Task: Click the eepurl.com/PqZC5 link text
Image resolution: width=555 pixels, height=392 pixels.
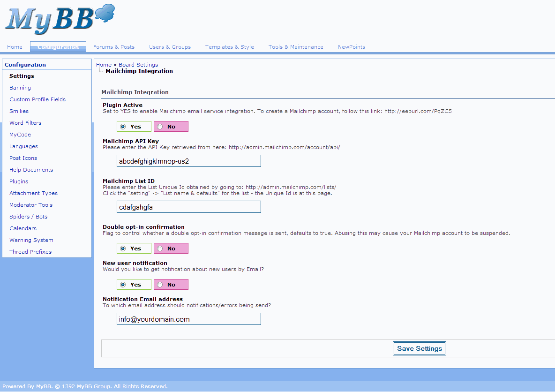Action: (x=418, y=111)
